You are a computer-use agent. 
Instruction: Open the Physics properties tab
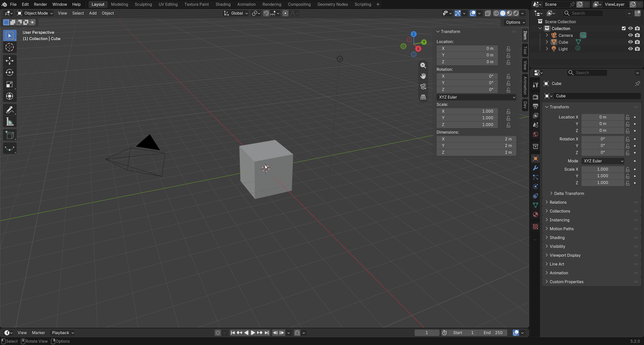(535, 187)
